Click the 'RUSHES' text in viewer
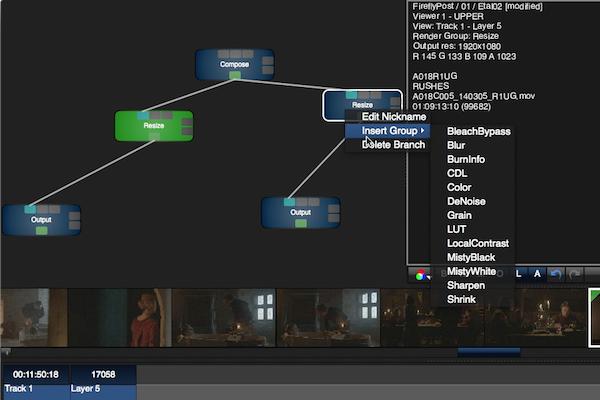 [x=431, y=86]
